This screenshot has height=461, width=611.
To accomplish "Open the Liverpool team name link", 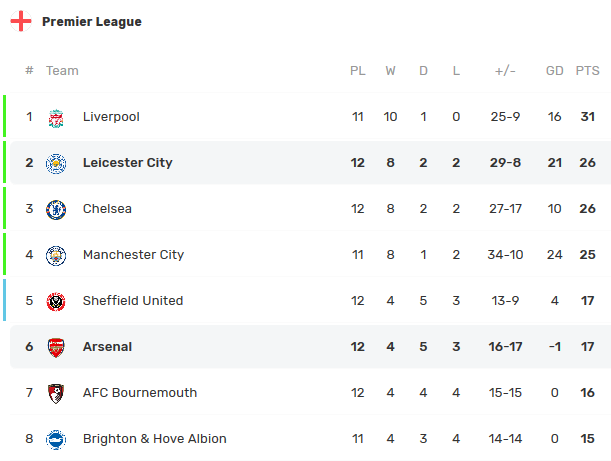I will coord(111,117).
